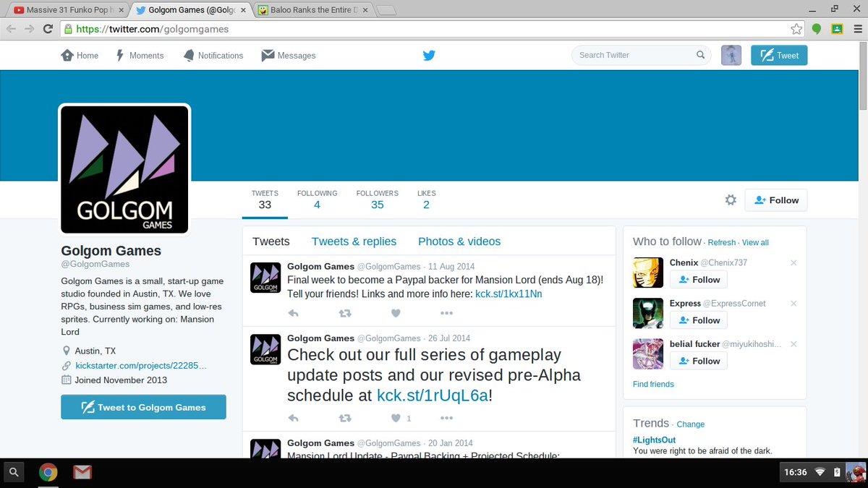Viewport: 868px width, 488px height.
Task: Open the profile avatar menu in navbar
Action: click(x=731, y=55)
